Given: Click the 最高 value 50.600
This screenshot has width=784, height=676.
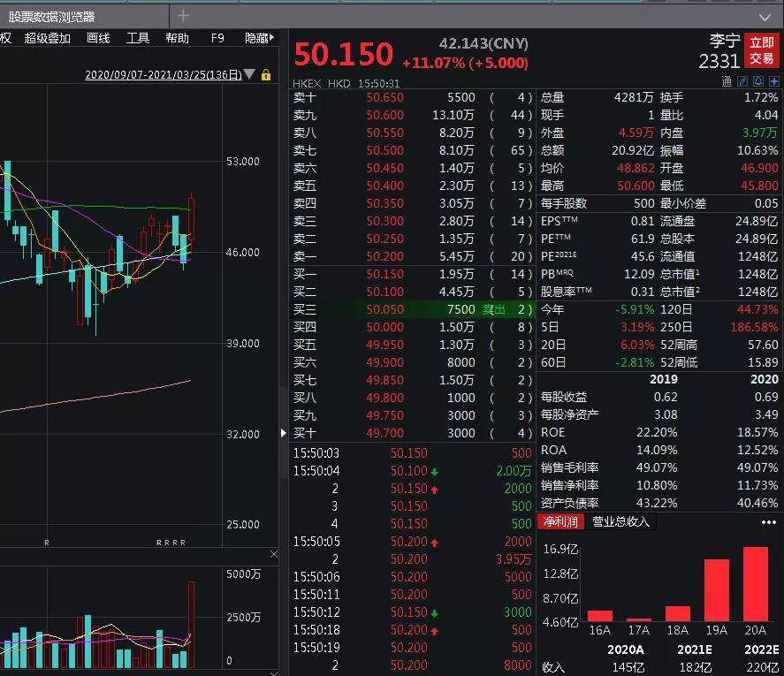Looking at the screenshot, I should pos(636,186).
